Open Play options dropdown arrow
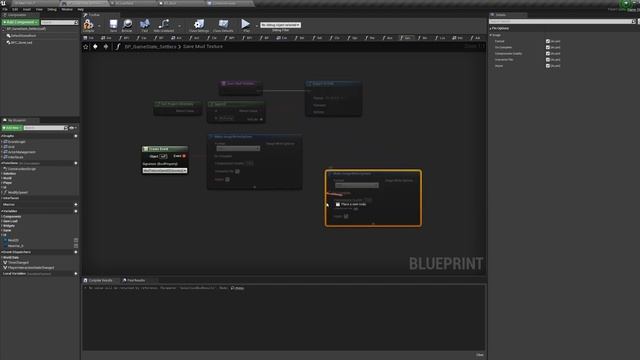Viewport: 640px width, 360px height. 256,26
